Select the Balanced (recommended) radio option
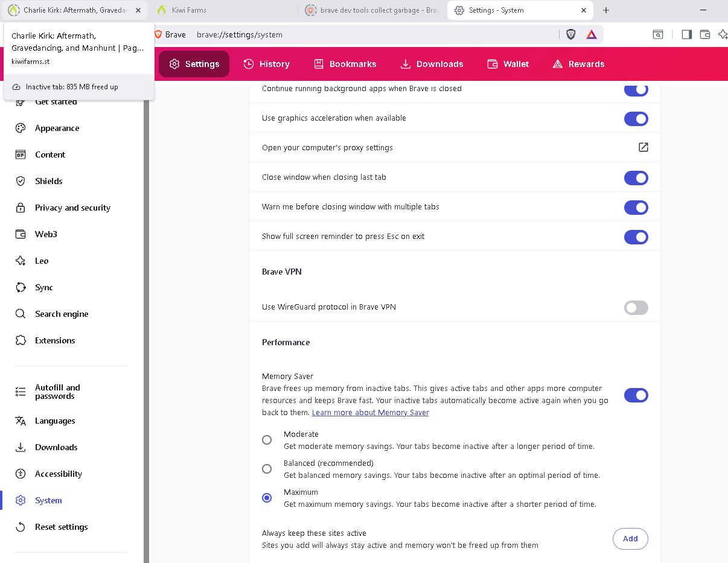Viewport: 728px width, 563px height. click(267, 469)
